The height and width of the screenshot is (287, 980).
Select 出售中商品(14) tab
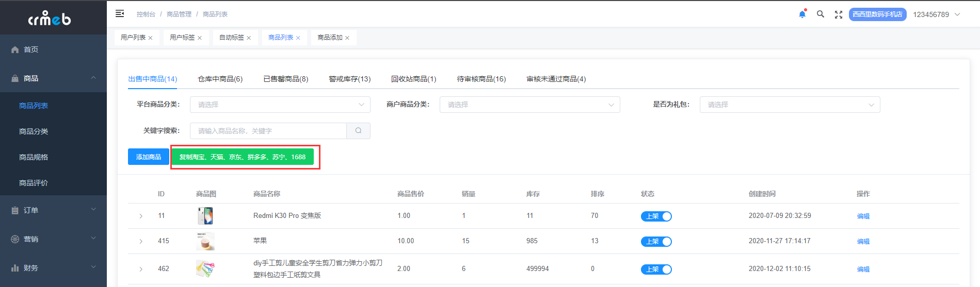point(153,79)
